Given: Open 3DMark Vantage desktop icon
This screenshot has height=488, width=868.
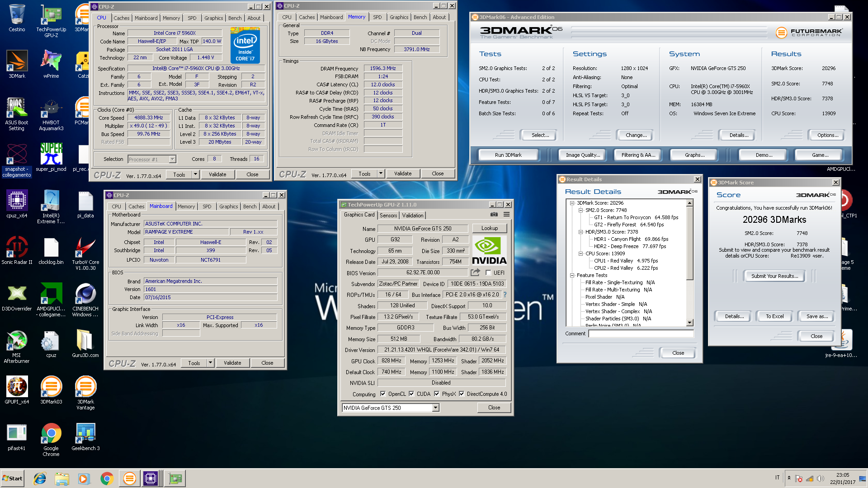Looking at the screenshot, I should pyautogui.click(x=85, y=393).
